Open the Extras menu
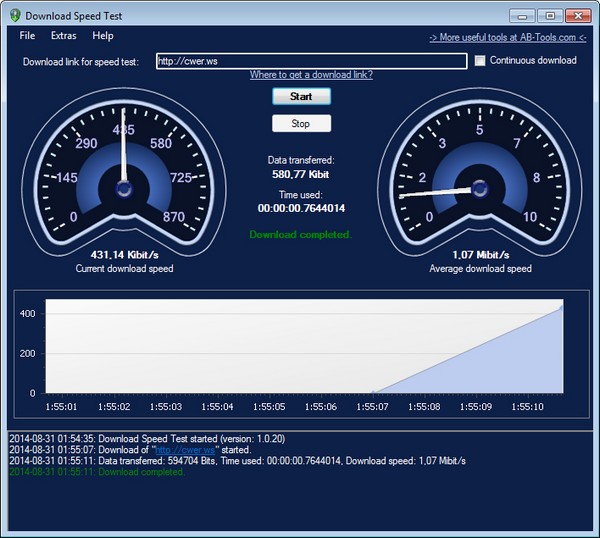Viewport: 600px width, 538px height. (63, 36)
